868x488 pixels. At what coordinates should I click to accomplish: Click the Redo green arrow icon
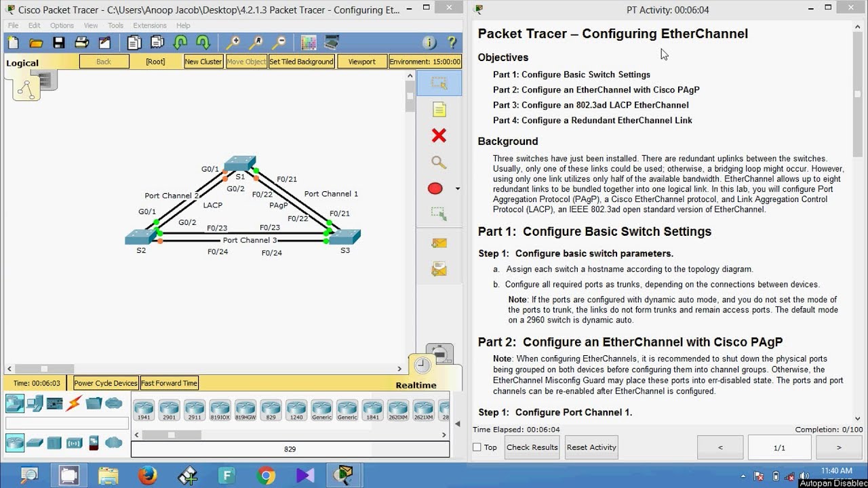pos(203,43)
